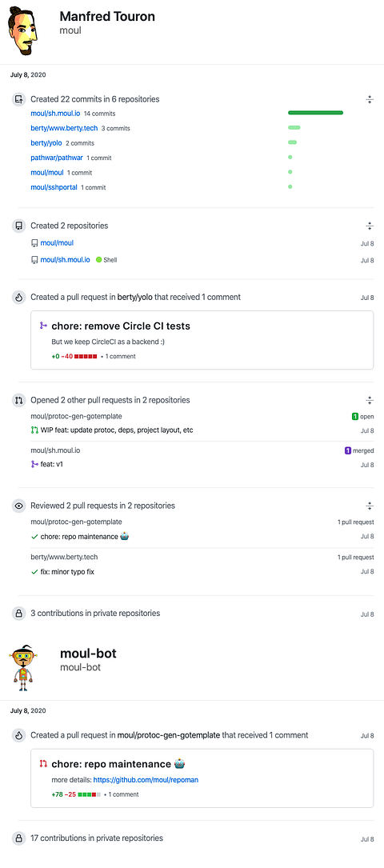
Task: Click the lock icon beside 17 private contributions
Action: tap(19, 838)
